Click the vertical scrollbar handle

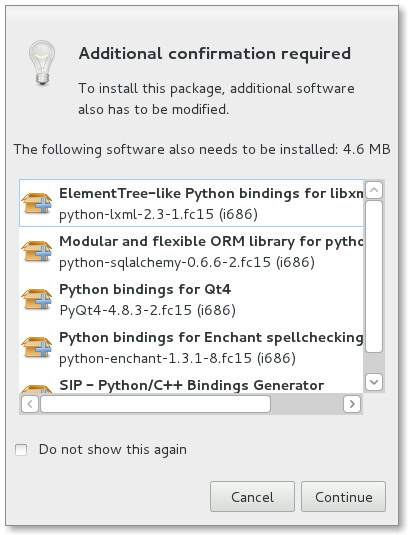coord(374,277)
